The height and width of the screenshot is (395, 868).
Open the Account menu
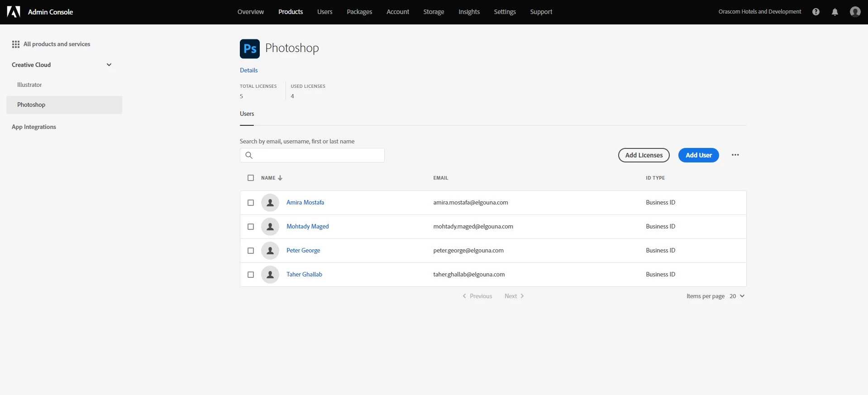pyautogui.click(x=398, y=12)
